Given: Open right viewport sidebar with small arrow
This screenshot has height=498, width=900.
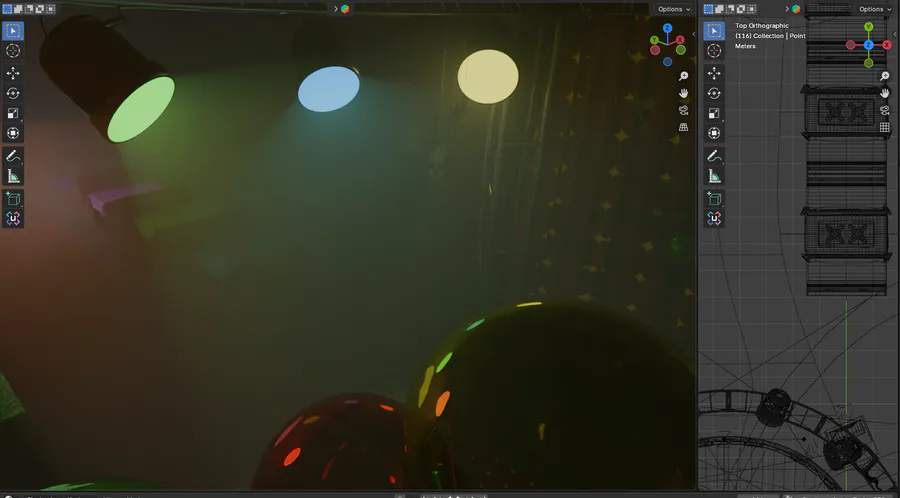Looking at the screenshot, I should (895, 34).
